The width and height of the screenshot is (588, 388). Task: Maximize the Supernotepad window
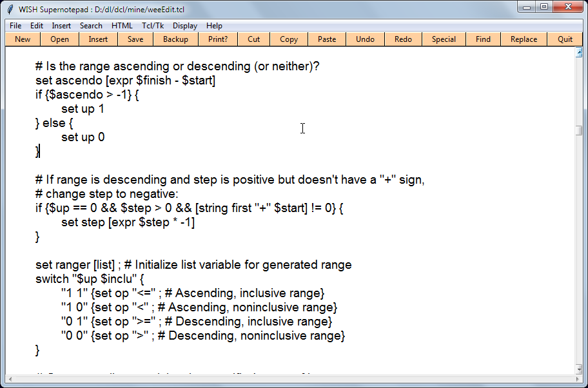544,7
